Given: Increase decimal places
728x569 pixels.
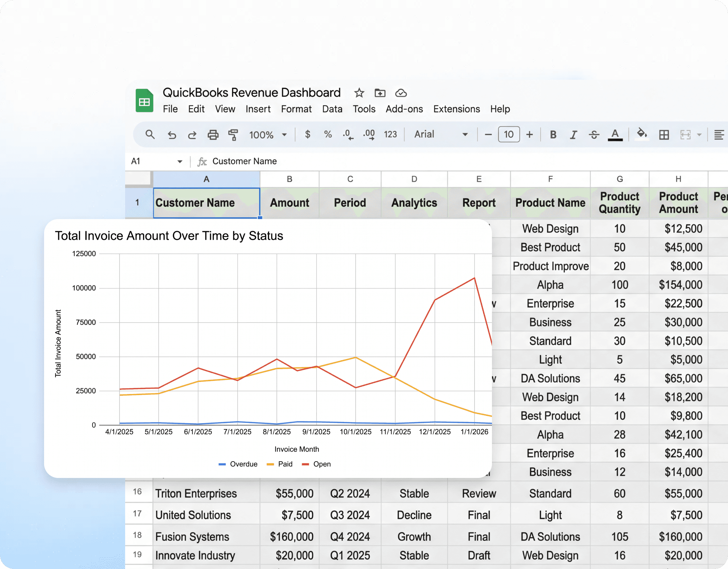Looking at the screenshot, I should coord(369,134).
